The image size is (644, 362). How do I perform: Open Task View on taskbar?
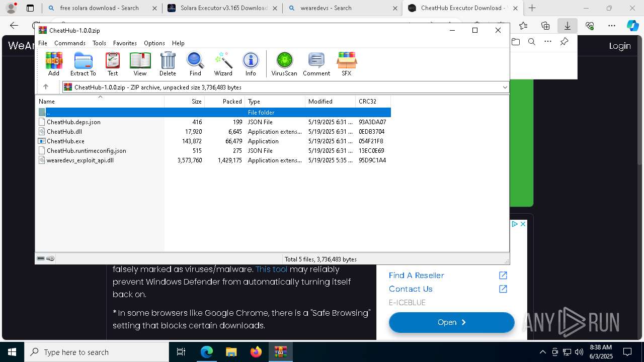[182, 352]
